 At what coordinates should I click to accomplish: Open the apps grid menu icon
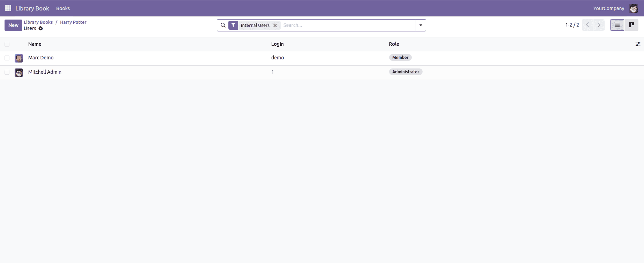[x=8, y=8]
